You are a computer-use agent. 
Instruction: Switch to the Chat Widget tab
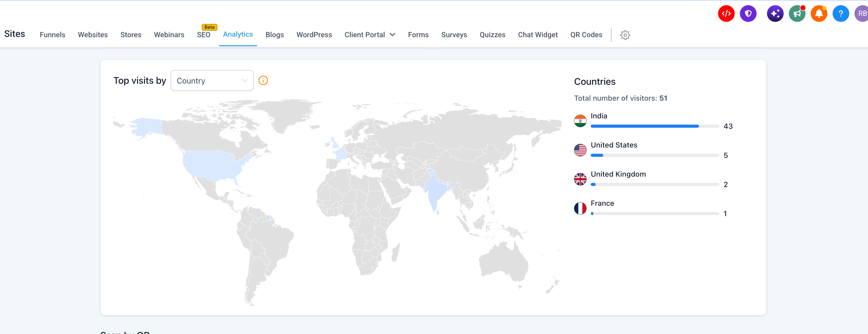(x=538, y=35)
